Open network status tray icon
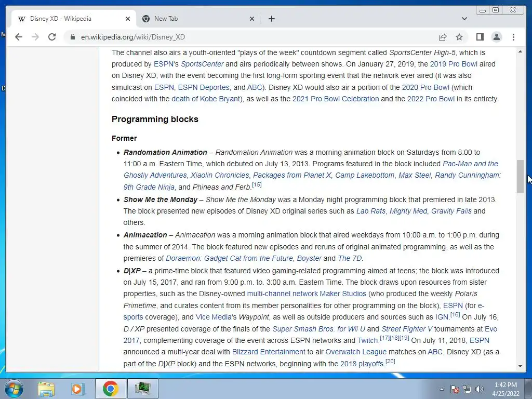This screenshot has height=399, width=532. 467,389
